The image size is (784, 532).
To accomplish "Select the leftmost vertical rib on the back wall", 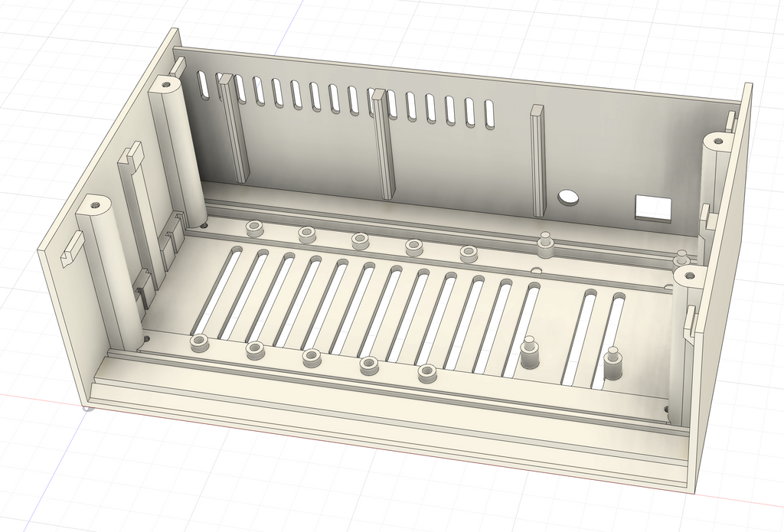I will click(x=233, y=128).
